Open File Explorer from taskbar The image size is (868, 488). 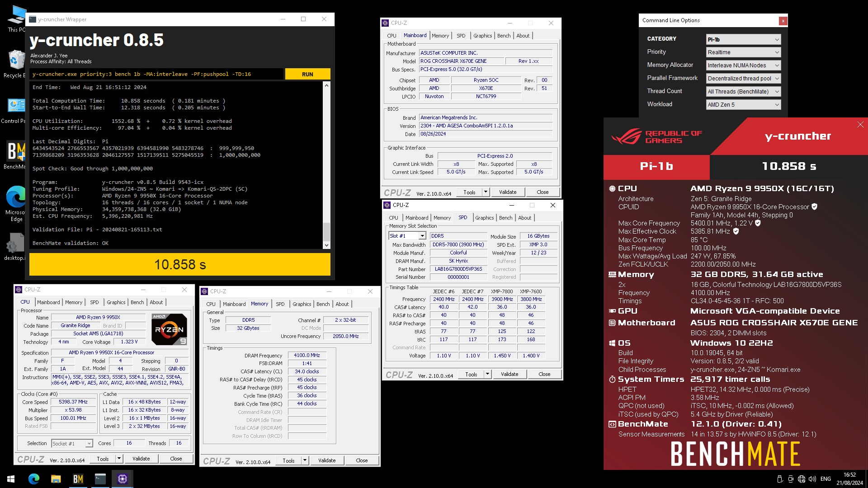[x=56, y=479]
